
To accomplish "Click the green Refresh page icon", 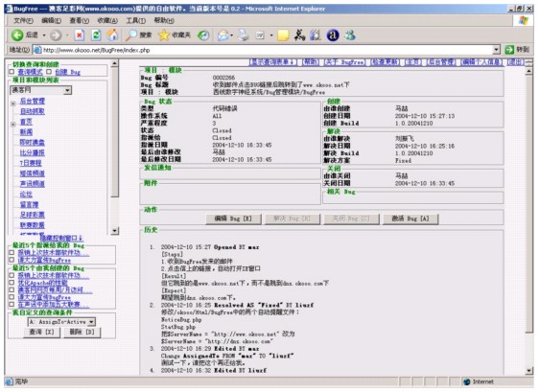I will (x=96, y=35).
